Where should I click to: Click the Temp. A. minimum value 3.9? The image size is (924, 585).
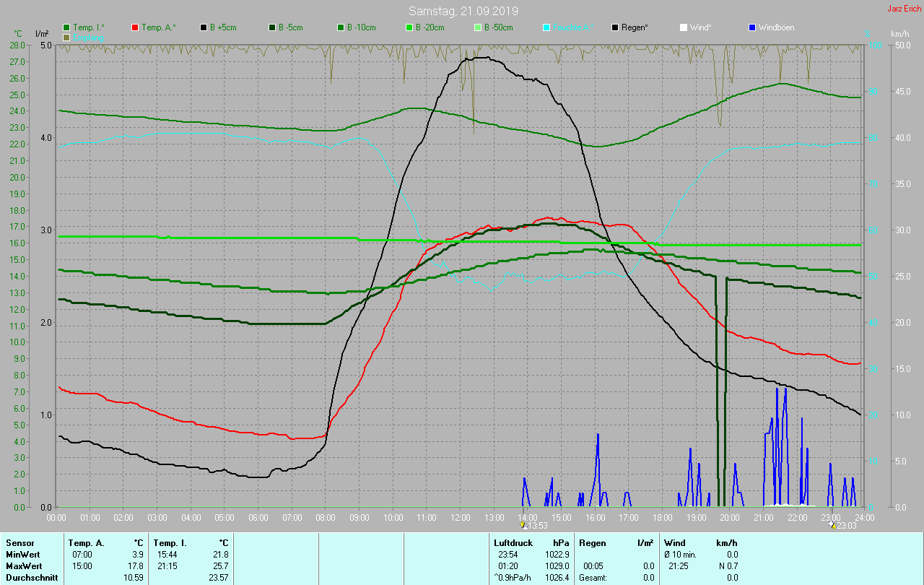pos(137,555)
